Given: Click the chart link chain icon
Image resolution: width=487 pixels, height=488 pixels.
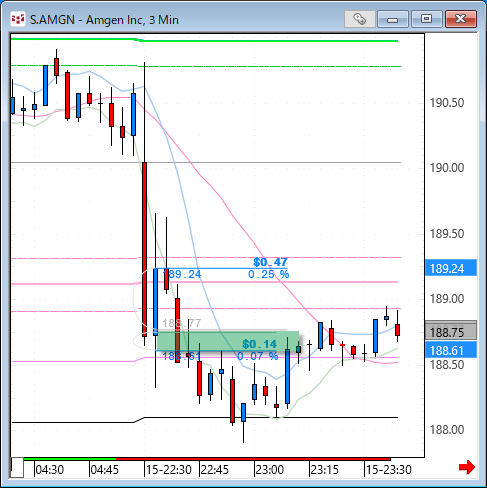Looking at the screenshot, I should tap(360, 19).
